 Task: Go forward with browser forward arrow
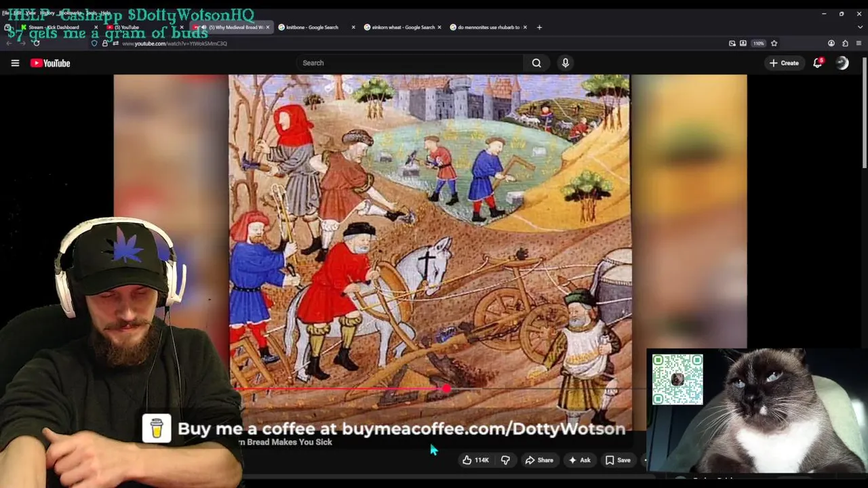22,43
